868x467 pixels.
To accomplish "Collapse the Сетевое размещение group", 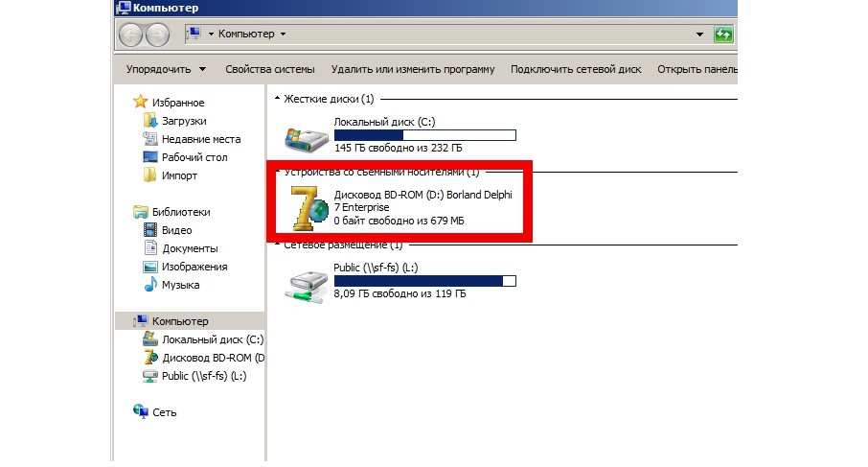I will click(x=277, y=245).
